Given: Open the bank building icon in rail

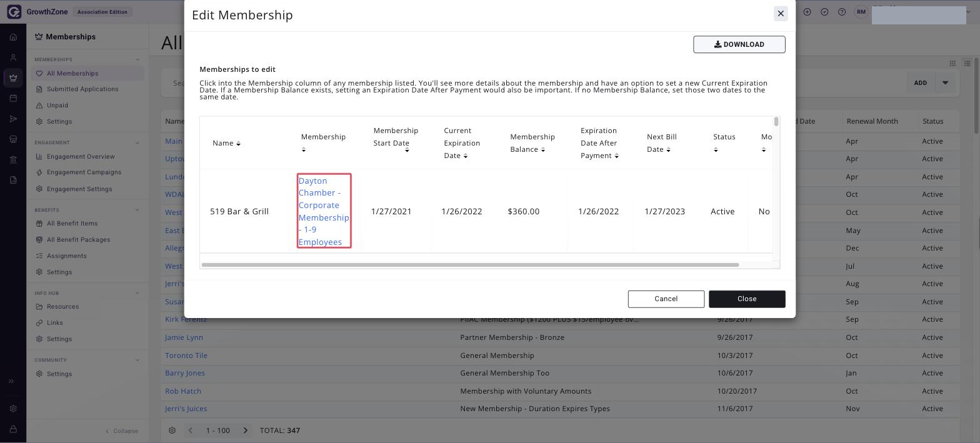Looking at the screenshot, I should click(x=13, y=160).
